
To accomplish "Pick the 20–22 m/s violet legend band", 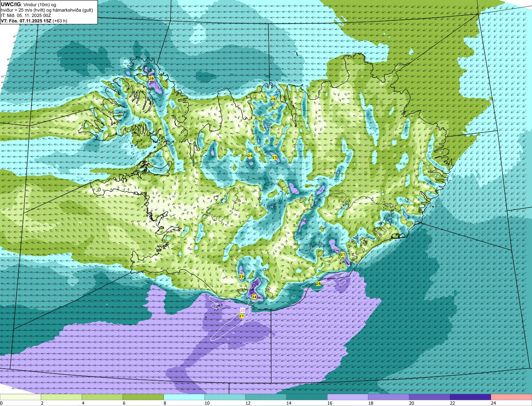I will [x=430, y=397].
